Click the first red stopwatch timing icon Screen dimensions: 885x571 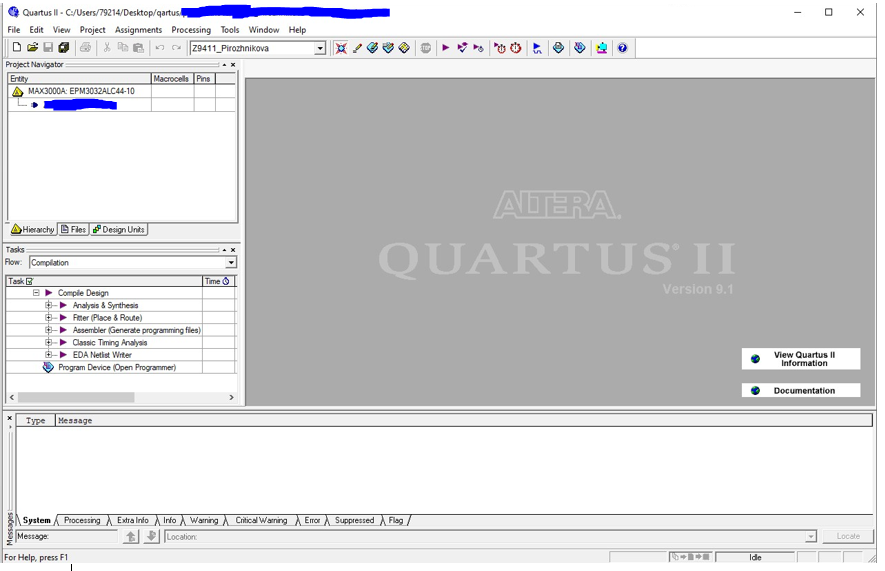coord(500,48)
